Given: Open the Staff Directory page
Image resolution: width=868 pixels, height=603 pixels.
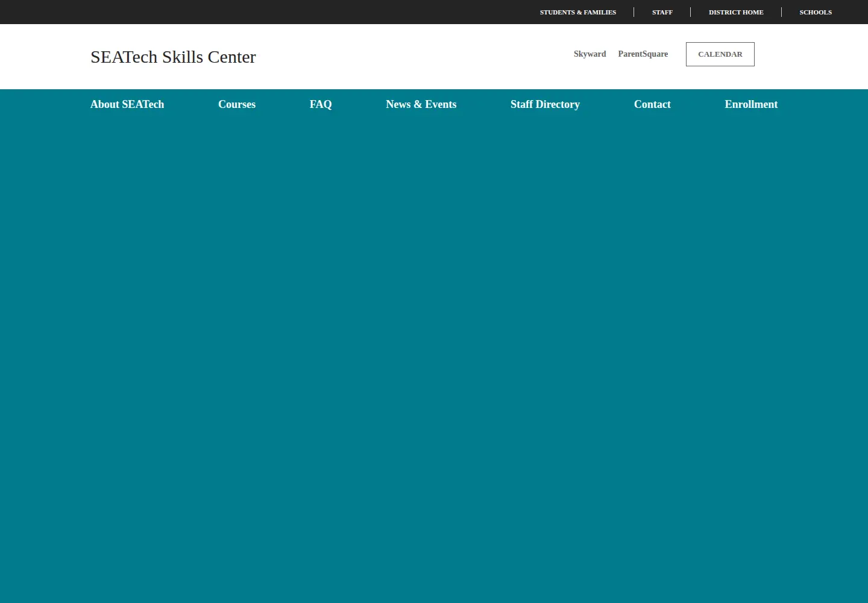Looking at the screenshot, I should tap(545, 104).
